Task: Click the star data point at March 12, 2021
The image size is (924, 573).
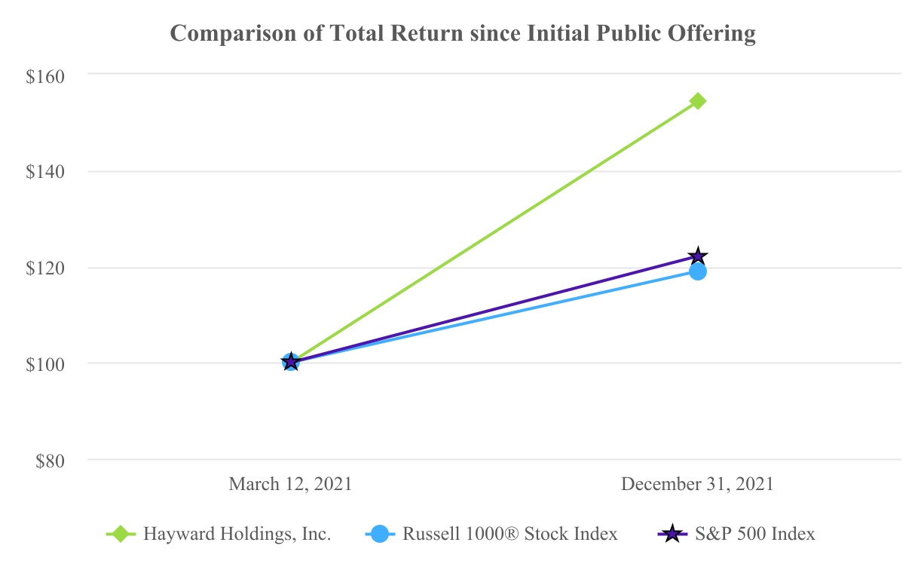Action: 291,362
